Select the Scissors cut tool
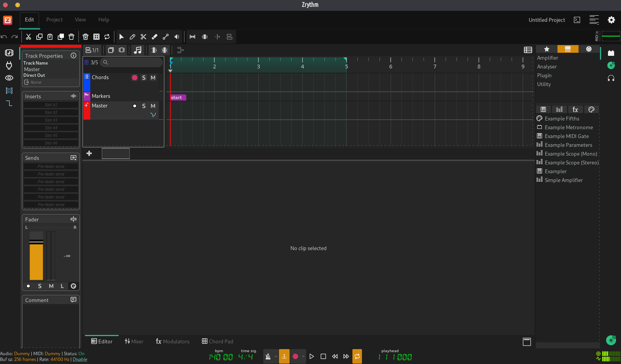The image size is (621, 364). coord(143,37)
